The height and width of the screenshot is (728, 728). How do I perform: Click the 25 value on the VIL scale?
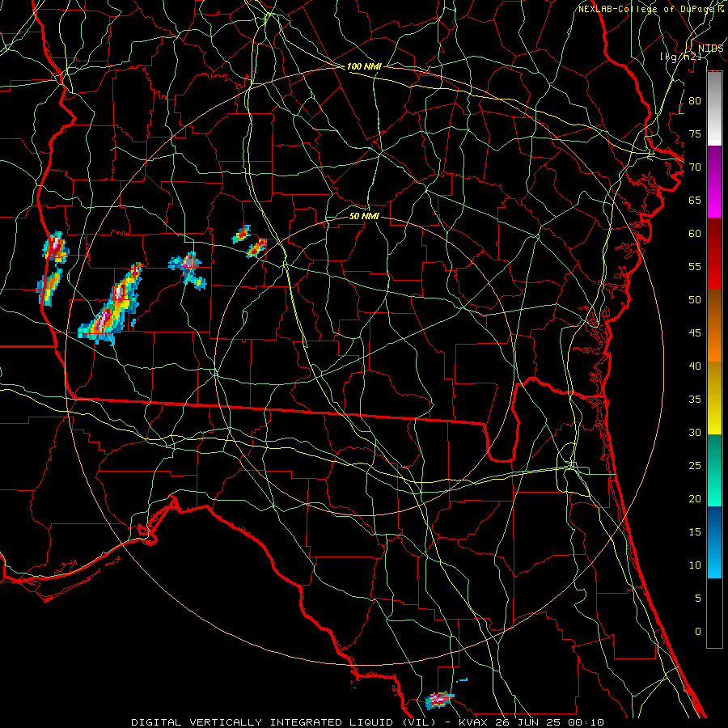[695, 466]
